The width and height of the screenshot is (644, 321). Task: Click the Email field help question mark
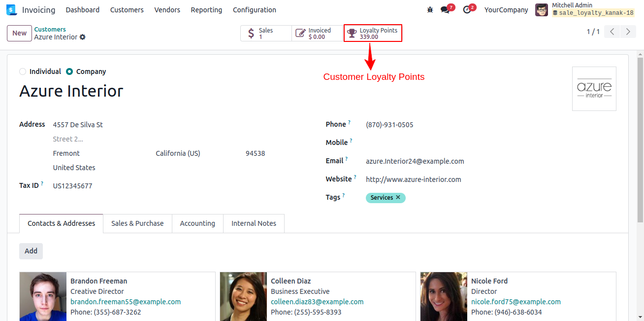[347, 158]
